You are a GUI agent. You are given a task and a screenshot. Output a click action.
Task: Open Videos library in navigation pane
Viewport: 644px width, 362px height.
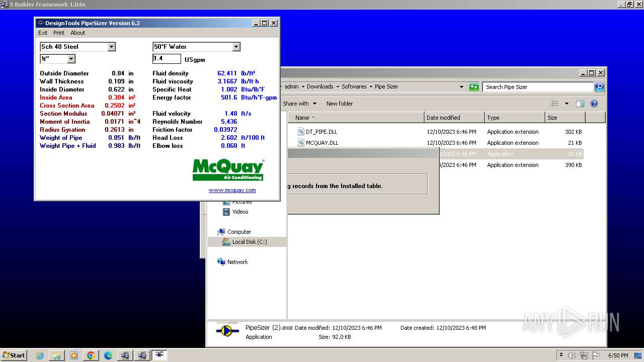[x=240, y=212]
